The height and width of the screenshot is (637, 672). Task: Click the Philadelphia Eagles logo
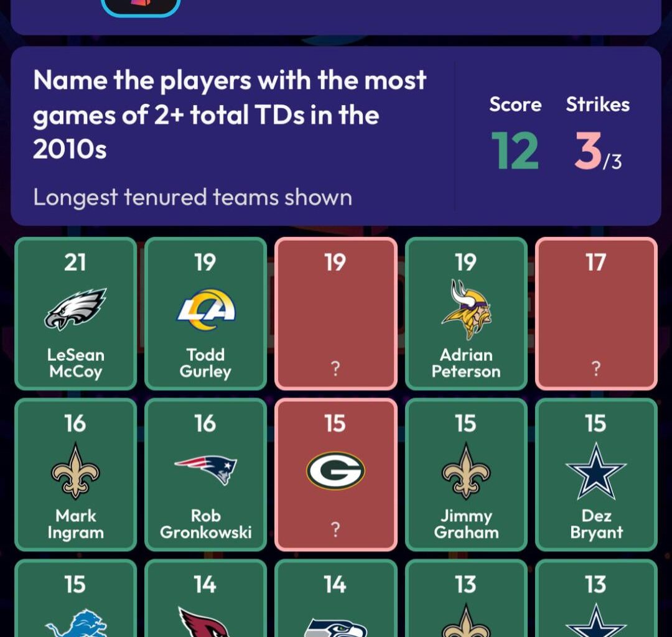(x=75, y=309)
